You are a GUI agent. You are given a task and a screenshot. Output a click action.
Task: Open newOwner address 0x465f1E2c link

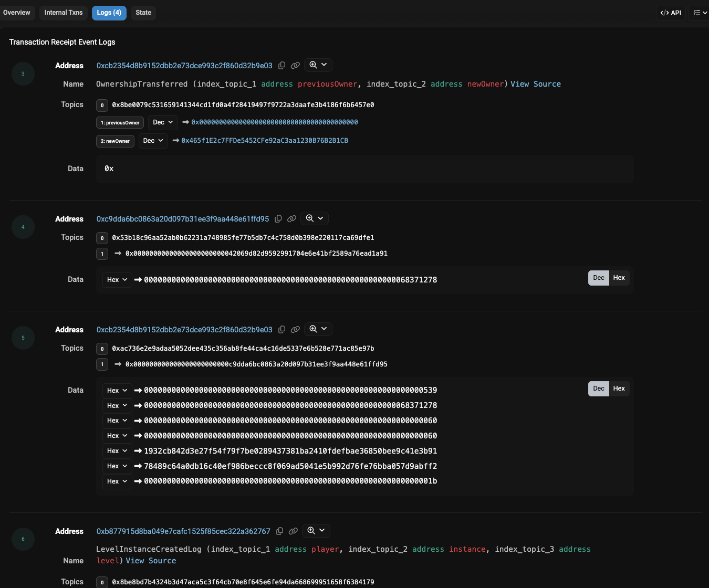pos(265,141)
